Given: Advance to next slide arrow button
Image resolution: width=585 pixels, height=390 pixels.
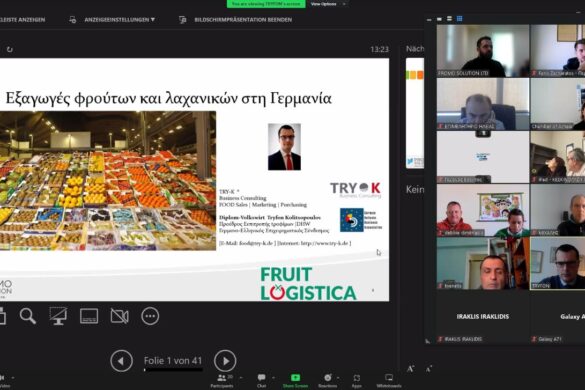Looking at the screenshot, I should click(225, 361).
